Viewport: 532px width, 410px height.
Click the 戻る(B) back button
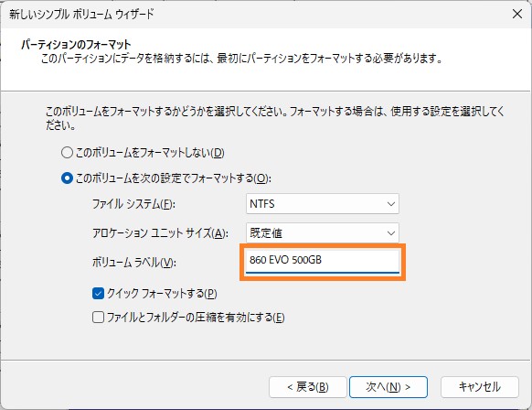pyautogui.click(x=308, y=387)
